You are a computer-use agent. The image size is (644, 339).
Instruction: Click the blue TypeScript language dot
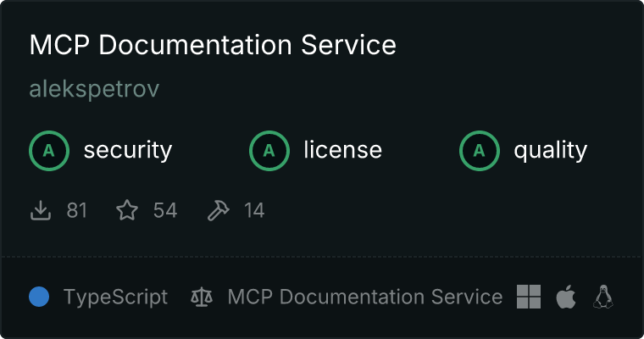pos(39,297)
